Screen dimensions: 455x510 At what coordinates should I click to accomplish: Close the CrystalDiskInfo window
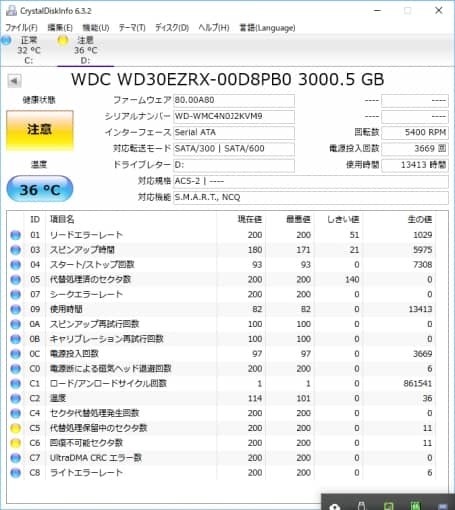tap(439, 11)
